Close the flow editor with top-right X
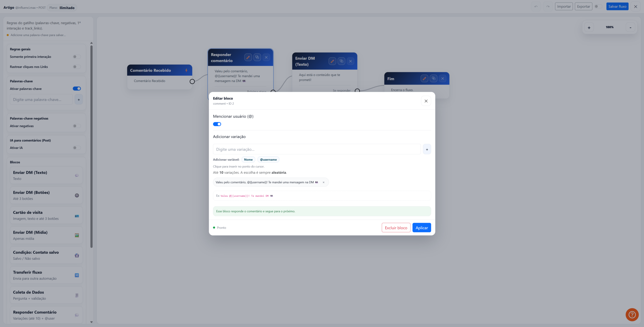 click(636, 7)
